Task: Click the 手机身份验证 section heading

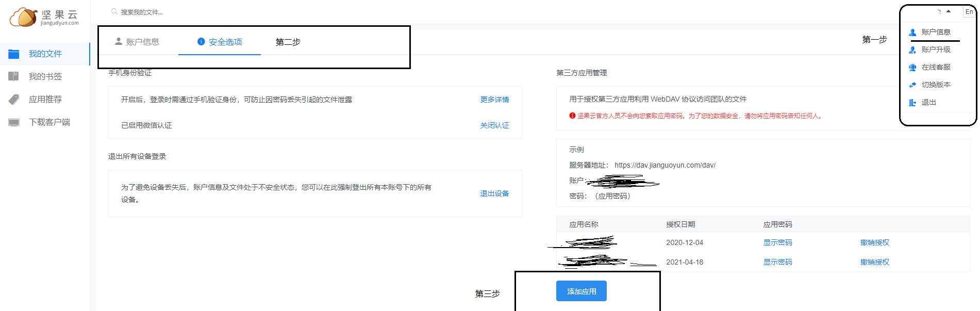Action: (130, 73)
